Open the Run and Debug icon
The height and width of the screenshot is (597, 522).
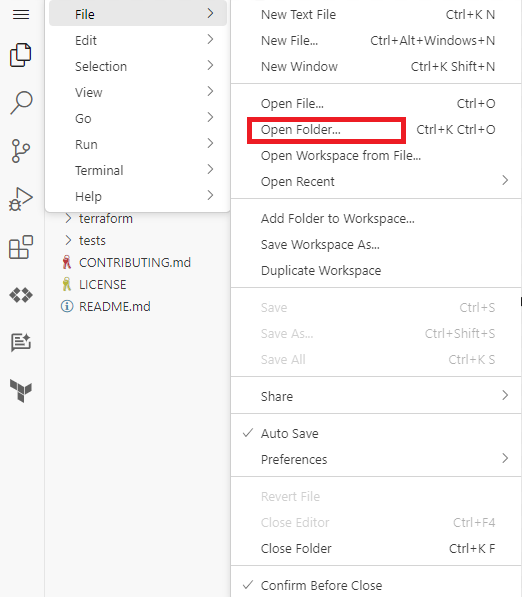pos(21,199)
